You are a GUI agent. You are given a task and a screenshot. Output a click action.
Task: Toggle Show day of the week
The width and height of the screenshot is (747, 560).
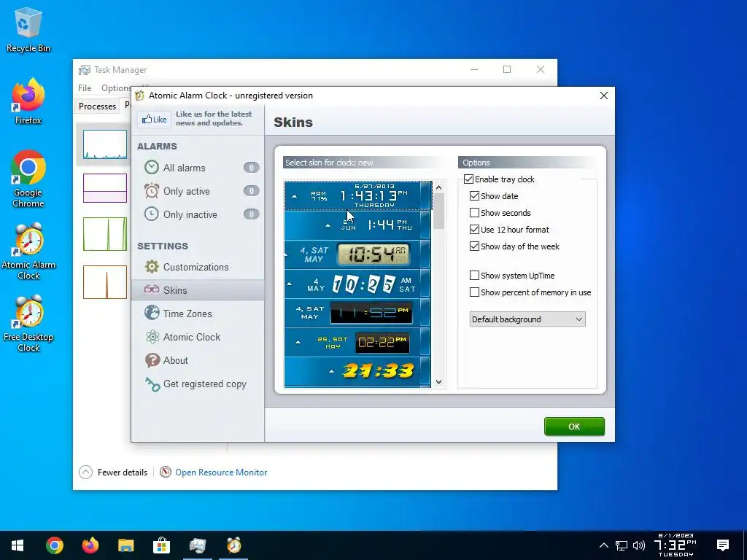[x=474, y=246]
